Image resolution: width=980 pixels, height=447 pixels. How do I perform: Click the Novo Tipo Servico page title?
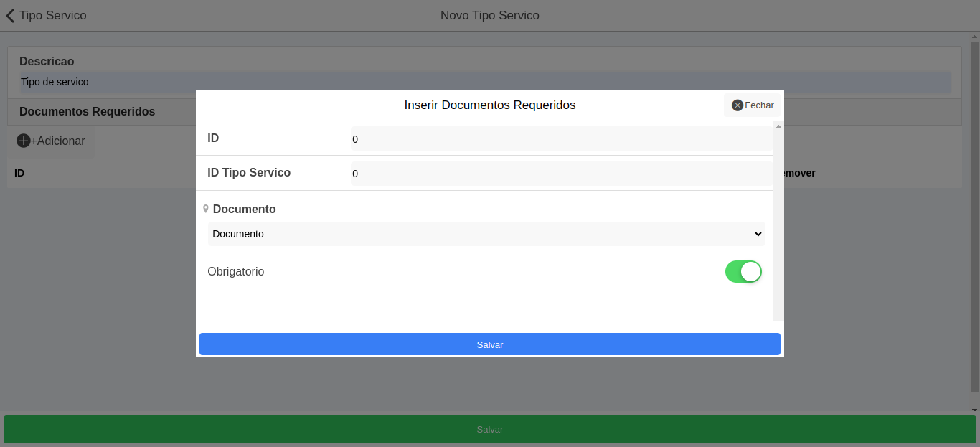[x=489, y=15]
